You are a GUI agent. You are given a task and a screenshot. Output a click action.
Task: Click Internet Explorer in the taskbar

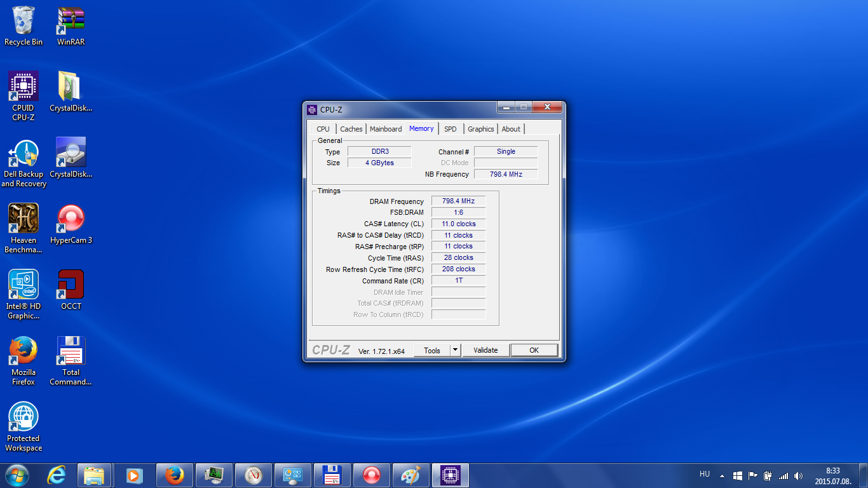coord(57,475)
